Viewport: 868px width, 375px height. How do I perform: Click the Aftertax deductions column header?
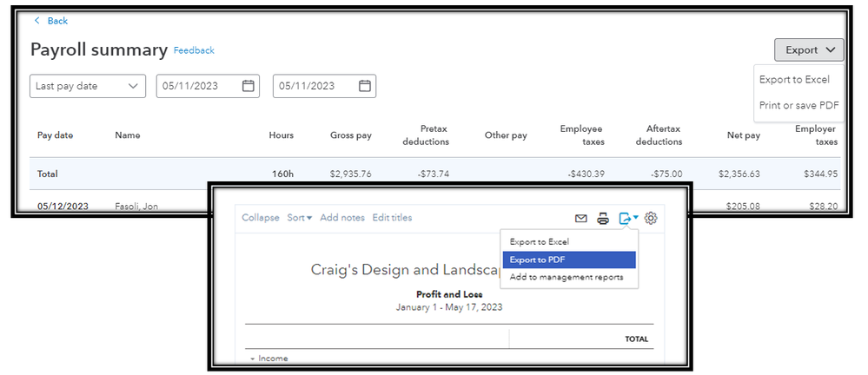[x=659, y=135]
